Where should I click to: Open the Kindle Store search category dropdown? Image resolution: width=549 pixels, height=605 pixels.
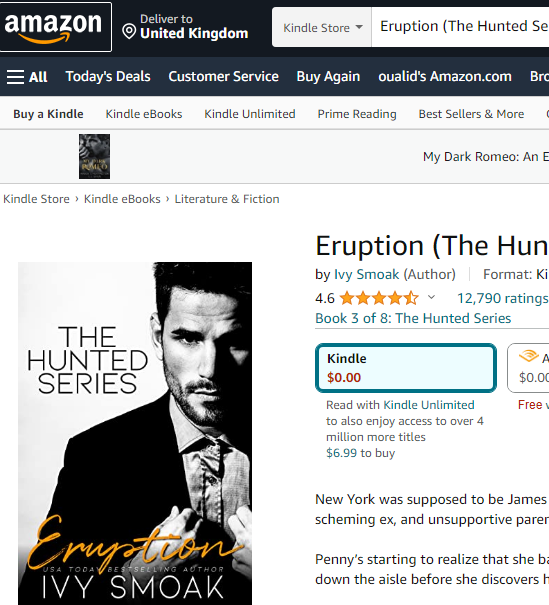click(x=322, y=27)
